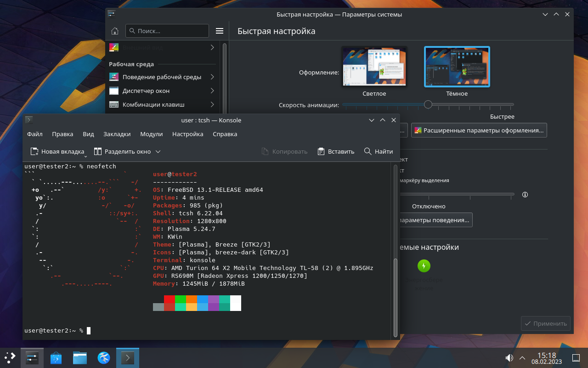
Task: Show info icon beside the Отключено slider
Action: tap(525, 195)
